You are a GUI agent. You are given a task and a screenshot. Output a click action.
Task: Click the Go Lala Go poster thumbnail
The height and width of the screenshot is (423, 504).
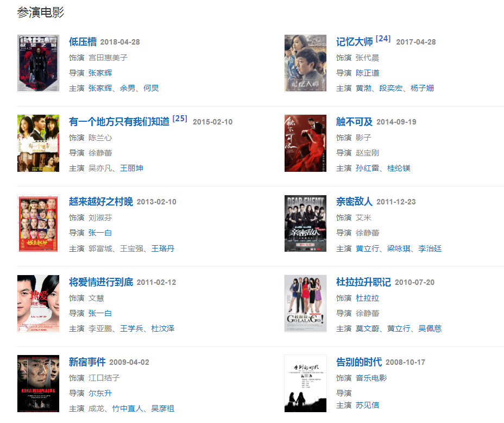[305, 303]
